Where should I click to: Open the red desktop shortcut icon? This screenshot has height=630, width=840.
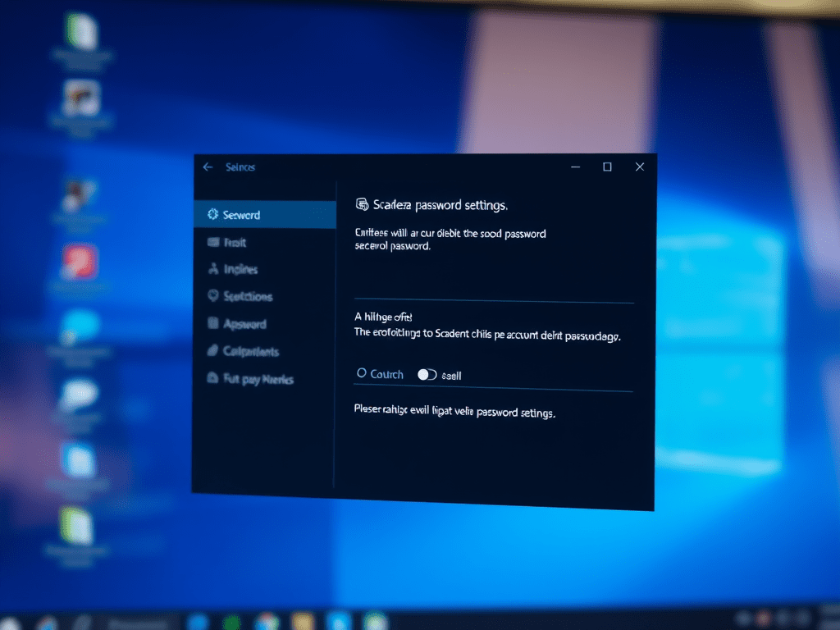(80, 262)
